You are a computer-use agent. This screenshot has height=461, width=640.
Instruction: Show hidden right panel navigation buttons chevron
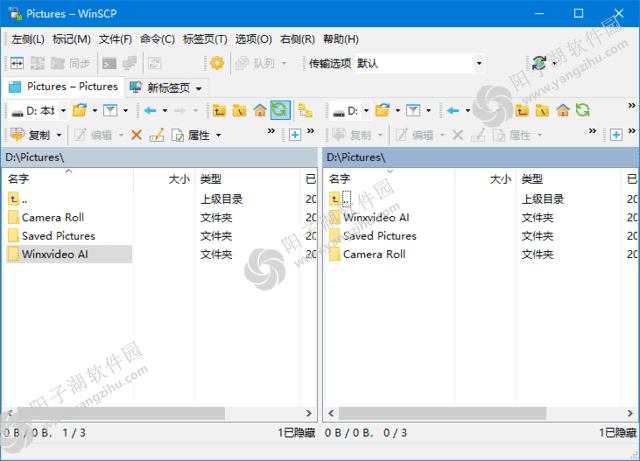(x=632, y=106)
